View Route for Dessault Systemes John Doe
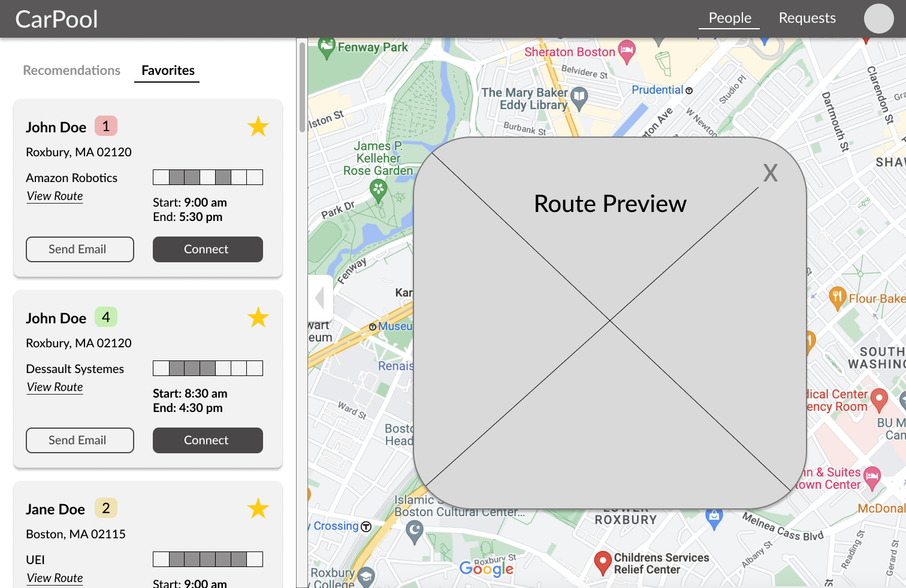The height and width of the screenshot is (588, 906). point(55,387)
